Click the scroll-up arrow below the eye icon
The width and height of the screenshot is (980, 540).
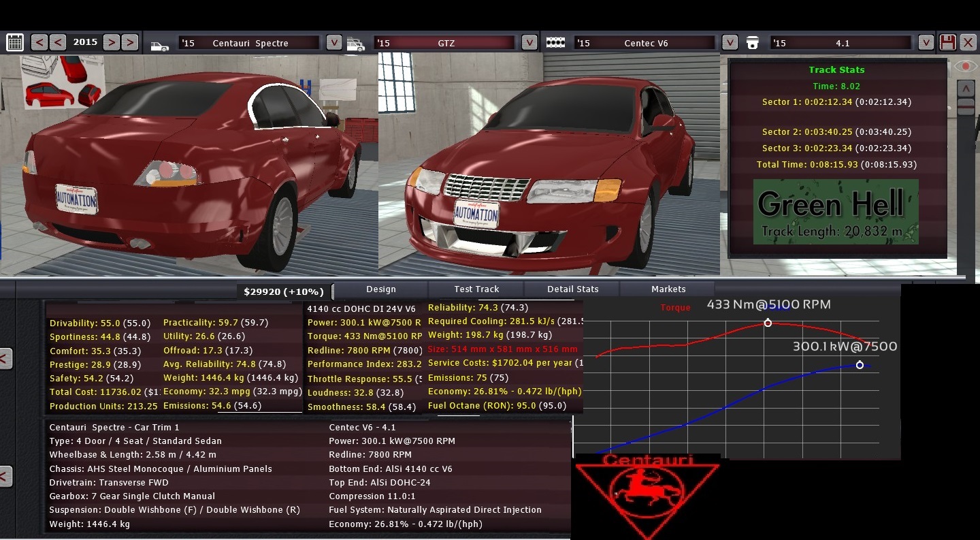pos(966,89)
